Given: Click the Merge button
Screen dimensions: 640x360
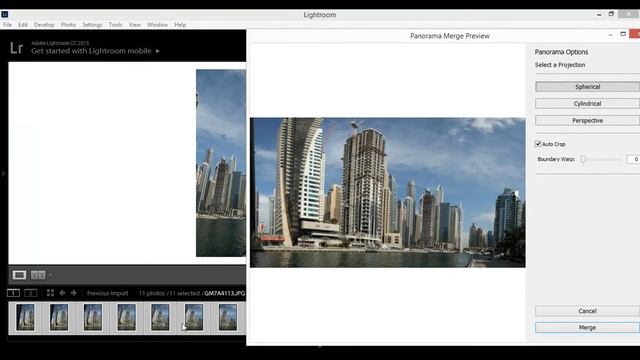Looking at the screenshot, I should (x=587, y=327).
